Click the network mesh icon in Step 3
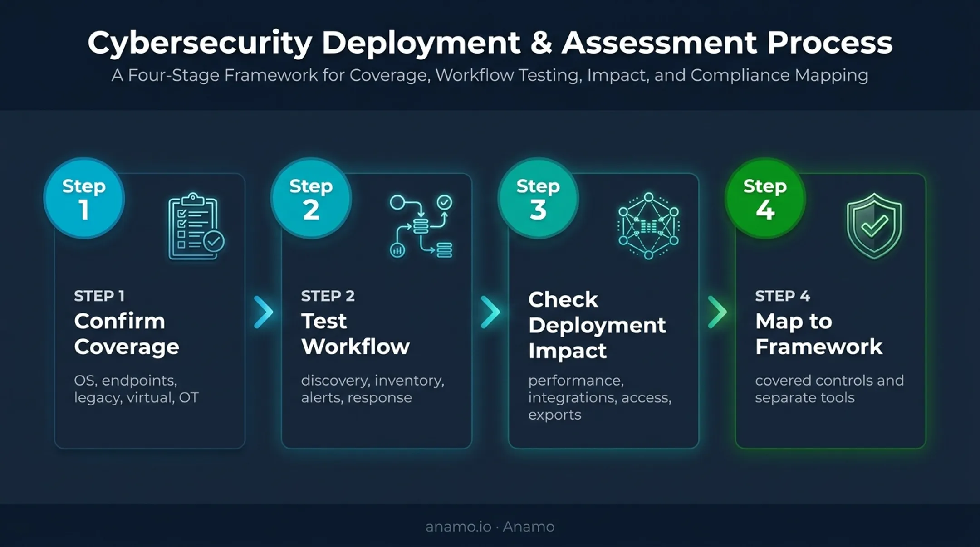Viewport: 980px width, 547px height. [648, 226]
